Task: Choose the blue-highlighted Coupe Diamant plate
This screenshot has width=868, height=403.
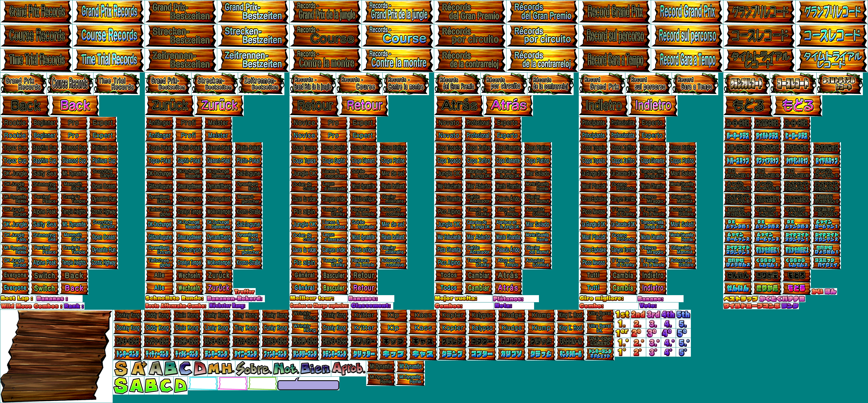Action: [x=363, y=161]
